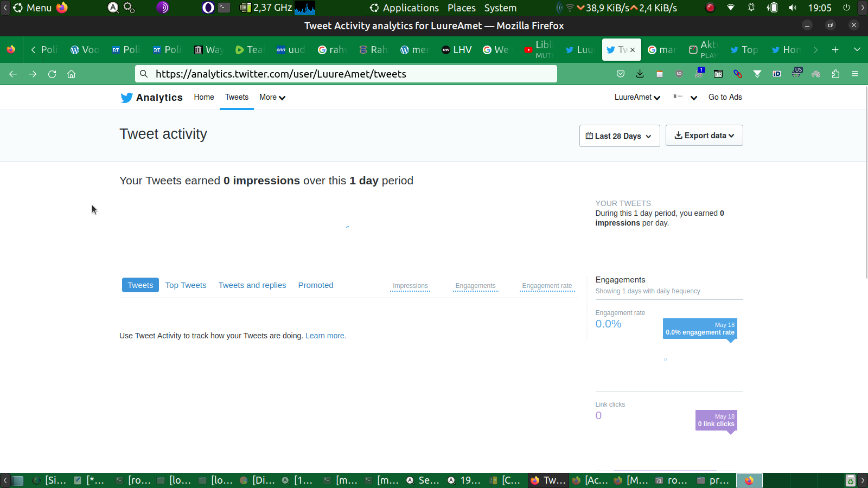Reload the current page
This screenshot has width=868, height=488.
point(52,74)
